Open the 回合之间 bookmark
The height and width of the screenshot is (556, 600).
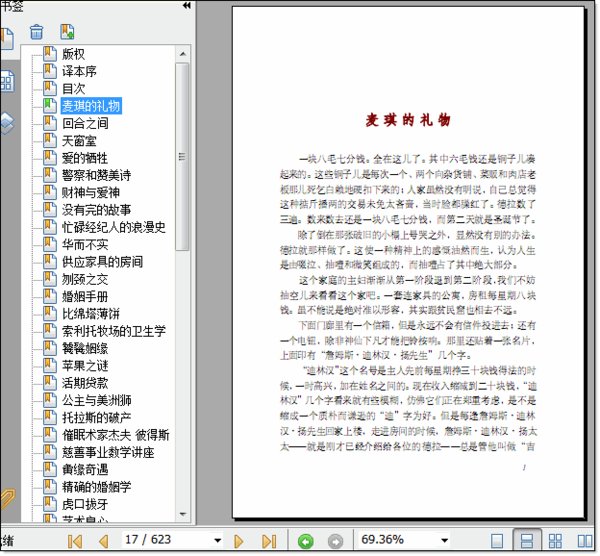[x=85, y=123]
